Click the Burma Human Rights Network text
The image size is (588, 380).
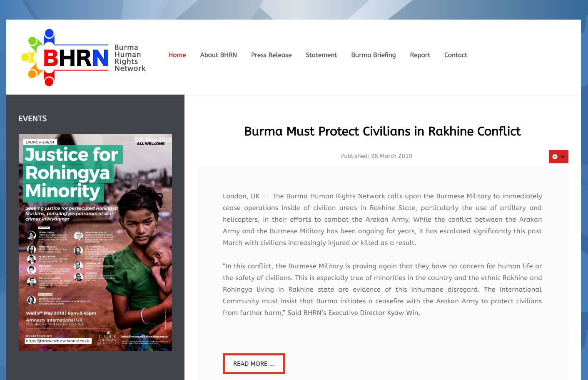tap(130, 58)
